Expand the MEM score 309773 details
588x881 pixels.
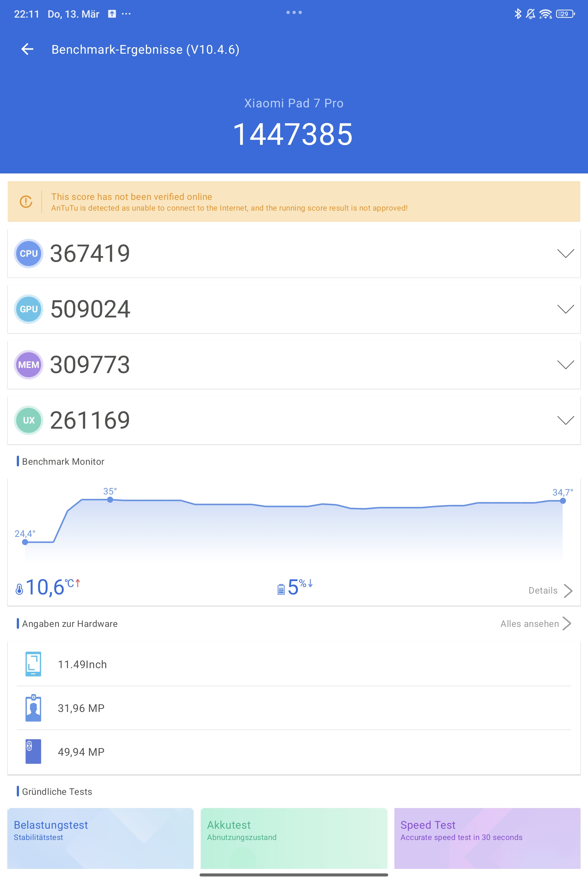coord(565,365)
